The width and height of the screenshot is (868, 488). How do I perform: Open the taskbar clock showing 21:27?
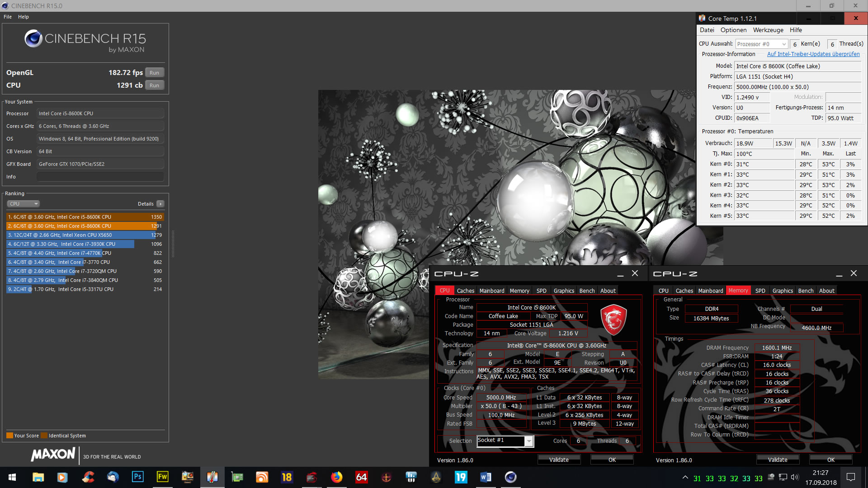point(821,478)
